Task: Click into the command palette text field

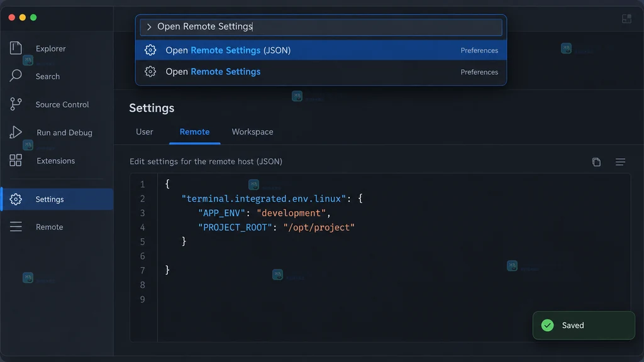Action: click(321, 26)
